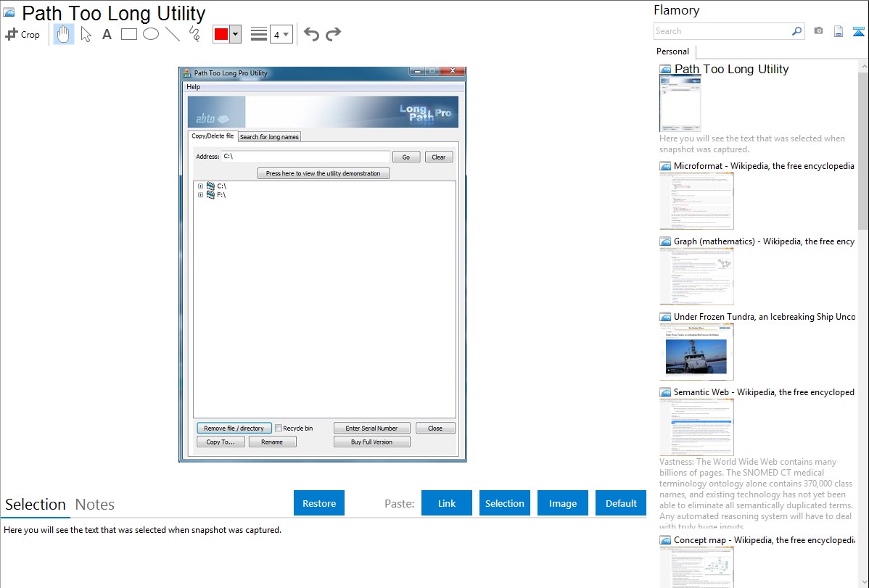The height and width of the screenshot is (588, 869).
Task: Click the camera snapshot icon
Action: (818, 31)
